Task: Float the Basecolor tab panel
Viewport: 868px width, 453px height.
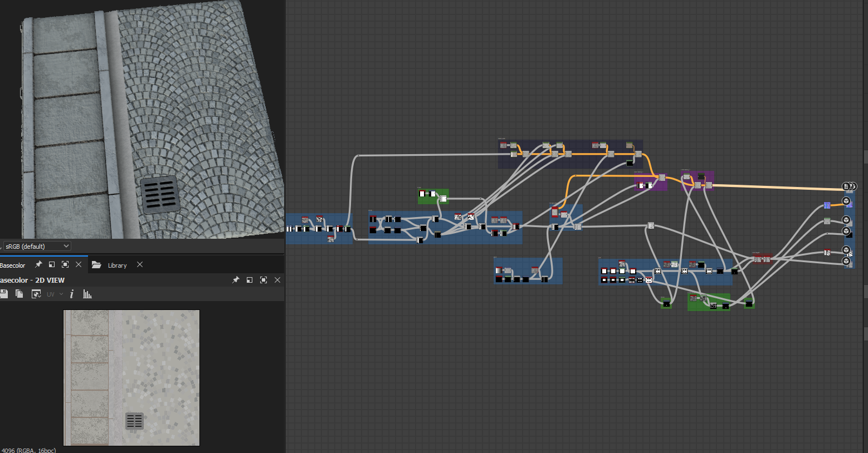Action: tap(52, 264)
